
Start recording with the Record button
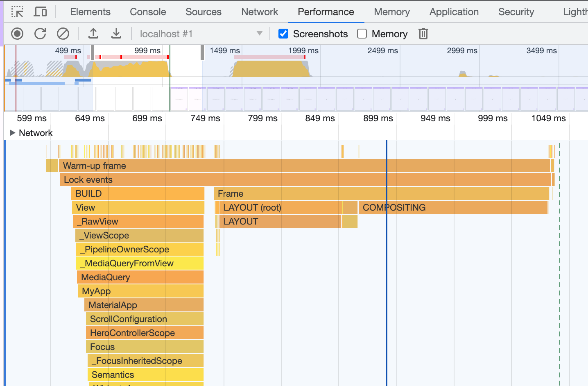click(x=17, y=34)
